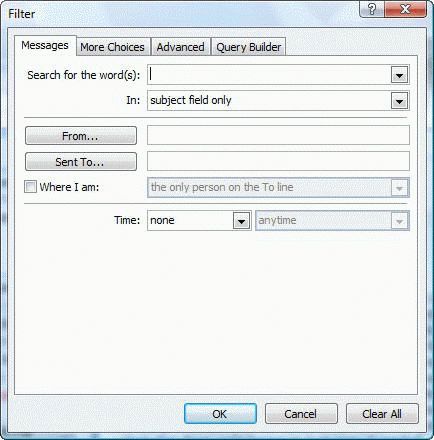434x440 pixels.
Task: Open the More Choices tab
Action: (x=112, y=47)
